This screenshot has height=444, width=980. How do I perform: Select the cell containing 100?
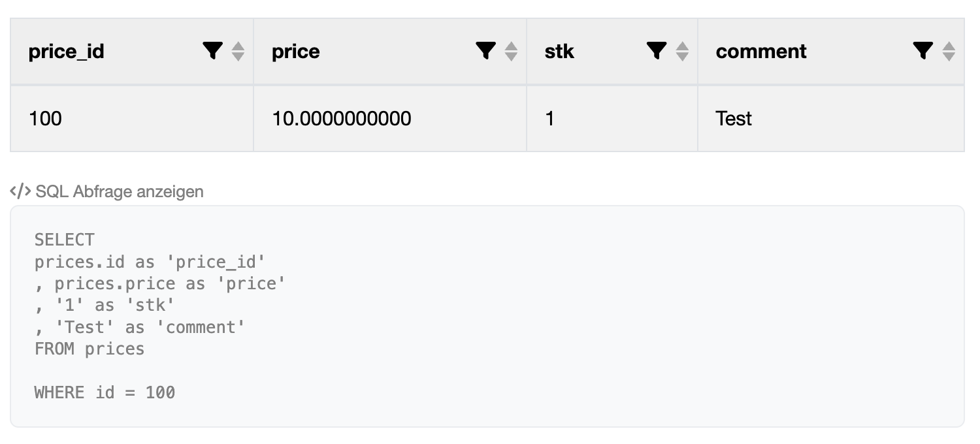pos(46,118)
